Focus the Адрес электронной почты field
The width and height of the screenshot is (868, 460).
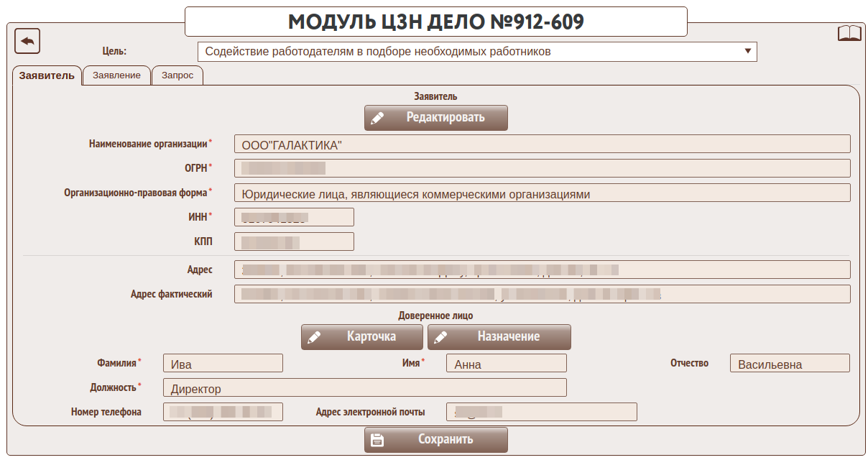tap(541, 412)
